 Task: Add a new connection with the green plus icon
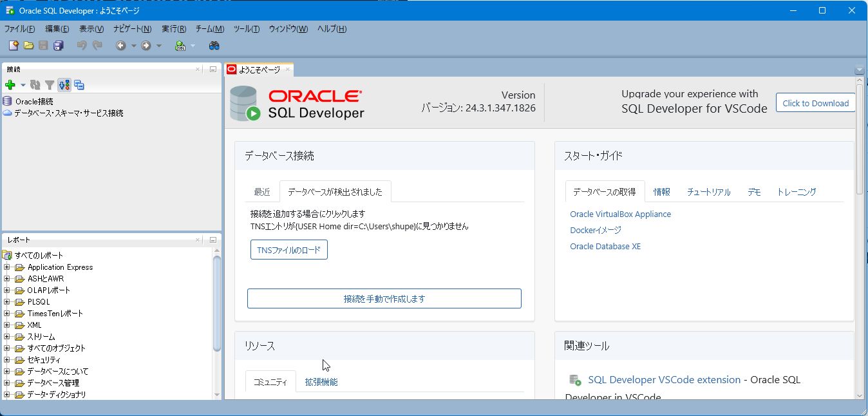click(x=10, y=84)
